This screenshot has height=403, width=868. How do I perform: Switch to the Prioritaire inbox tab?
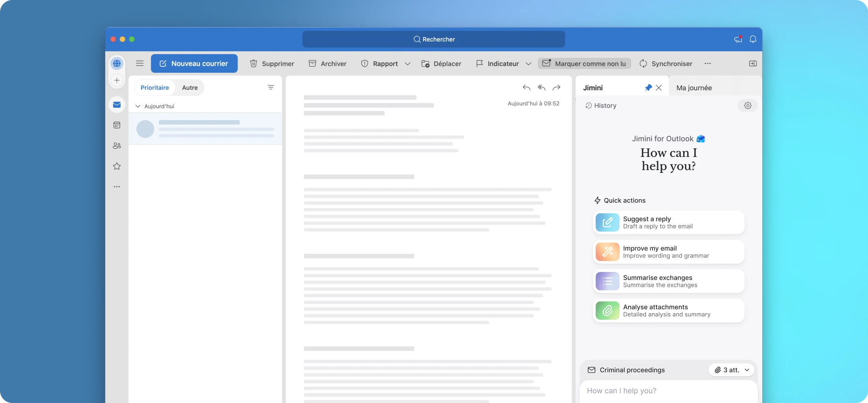click(155, 88)
